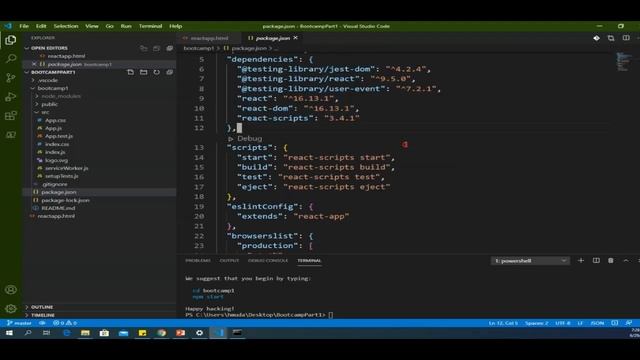Open the powershell terminal selector dropdown
This screenshot has width=640, height=360.
(530, 260)
